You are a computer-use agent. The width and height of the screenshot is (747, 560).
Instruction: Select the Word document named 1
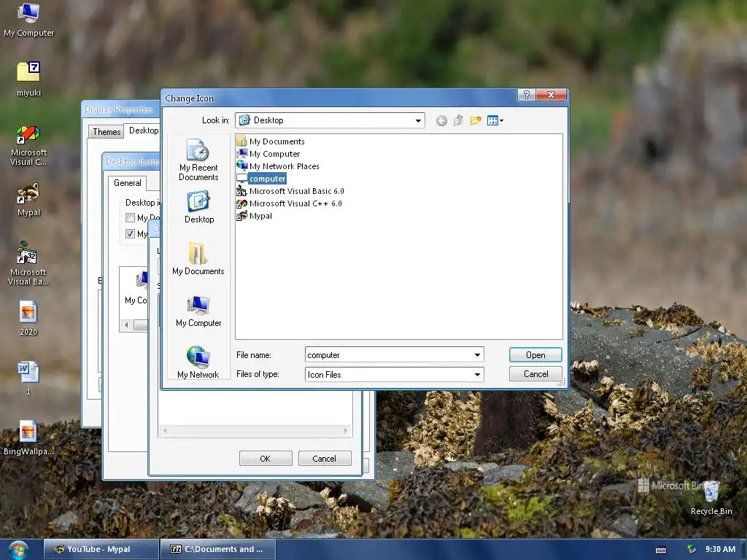coord(28,378)
